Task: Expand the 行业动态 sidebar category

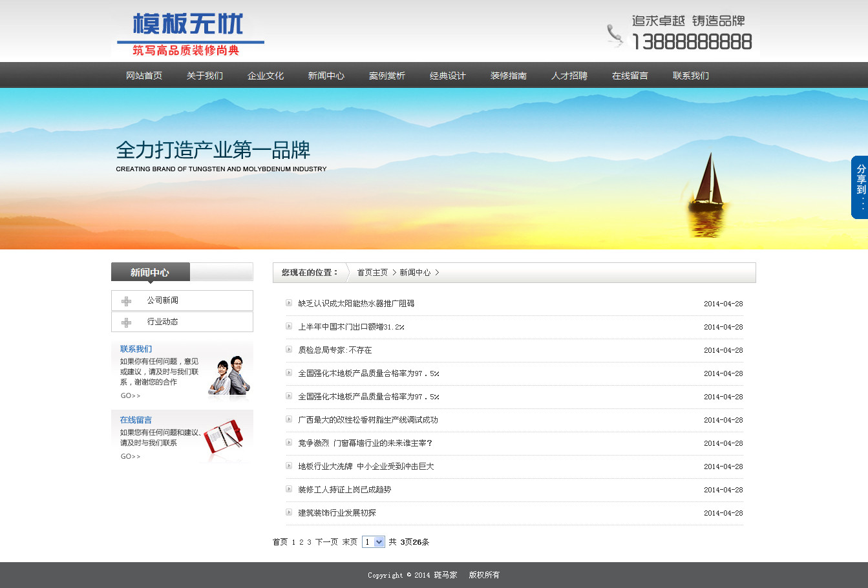Action: pyautogui.click(x=162, y=322)
